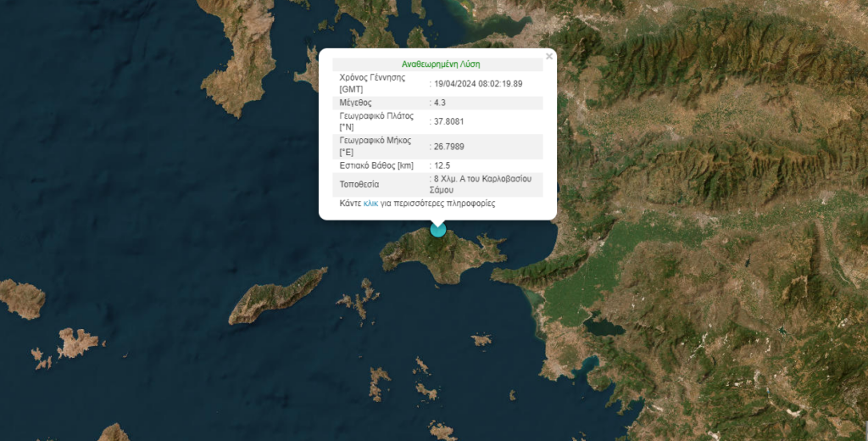Close the earthquake info popup
Screen dimensions: 868x441
point(548,57)
